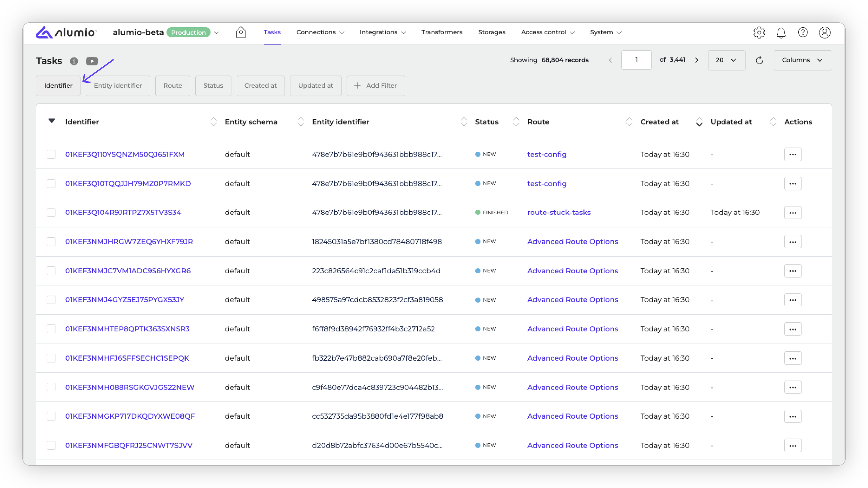The image size is (868, 488).
Task: Open settings gear icon
Action: [x=759, y=32]
